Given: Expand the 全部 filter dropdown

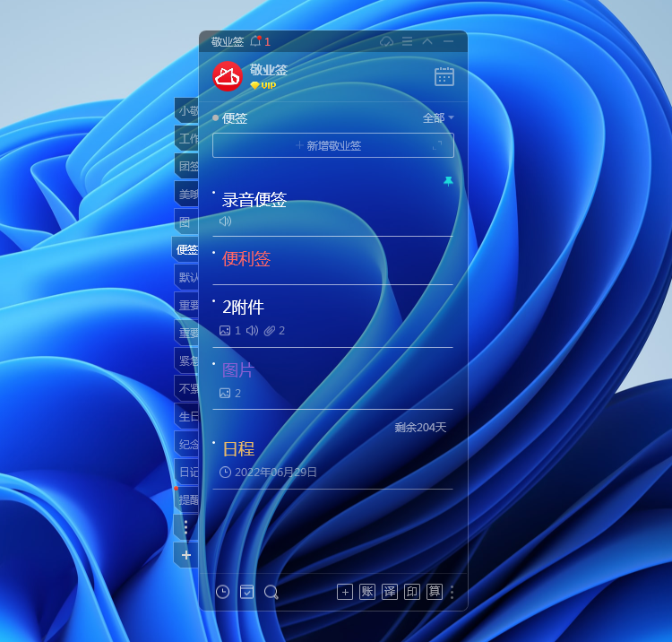Looking at the screenshot, I should tap(438, 118).
